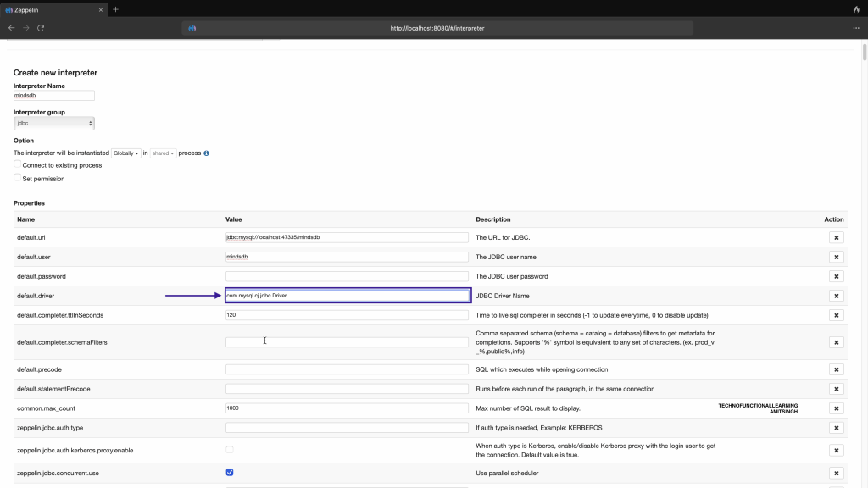Delete the default.driver property row
The width and height of the screenshot is (868, 488).
(x=836, y=296)
